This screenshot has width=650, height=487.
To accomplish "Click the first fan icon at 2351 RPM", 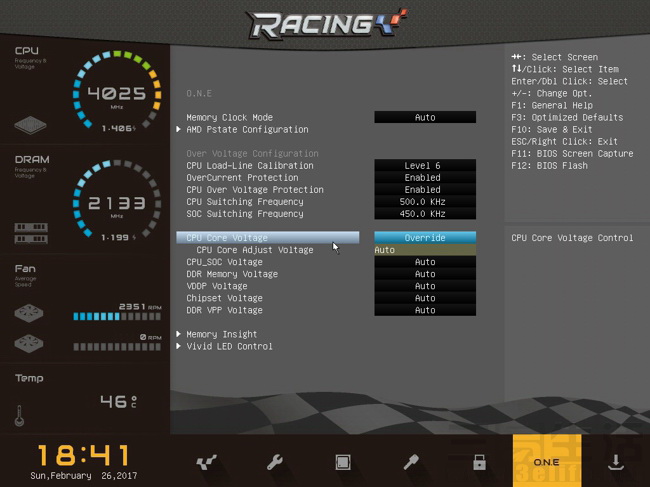I will tap(29, 313).
